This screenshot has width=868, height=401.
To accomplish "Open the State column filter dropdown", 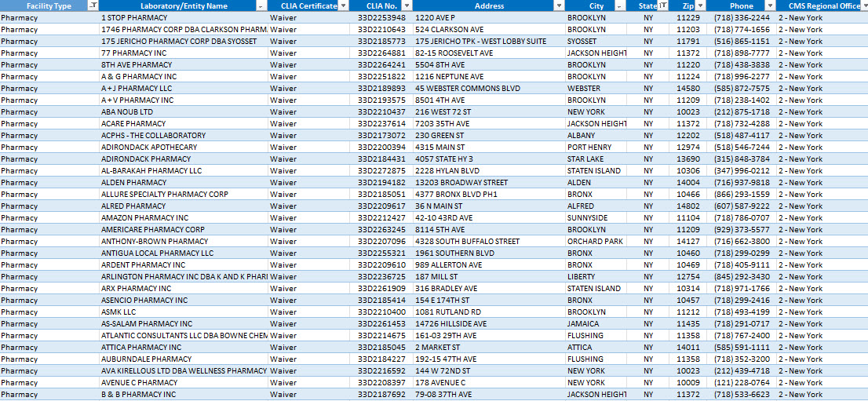I will (663, 5).
